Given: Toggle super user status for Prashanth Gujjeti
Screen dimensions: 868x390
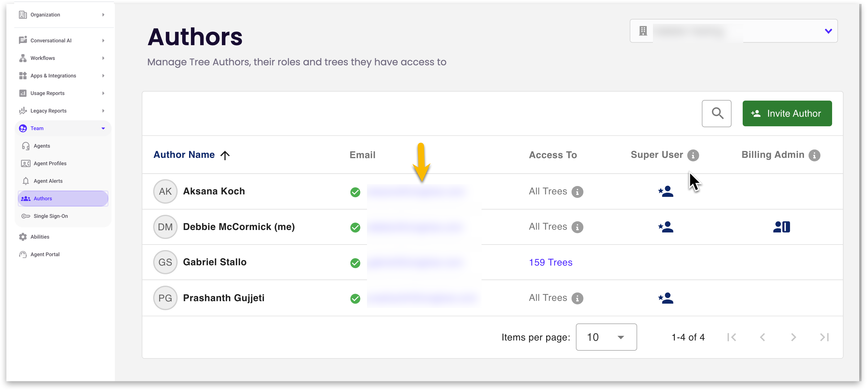Looking at the screenshot, I should coord(666,298).
